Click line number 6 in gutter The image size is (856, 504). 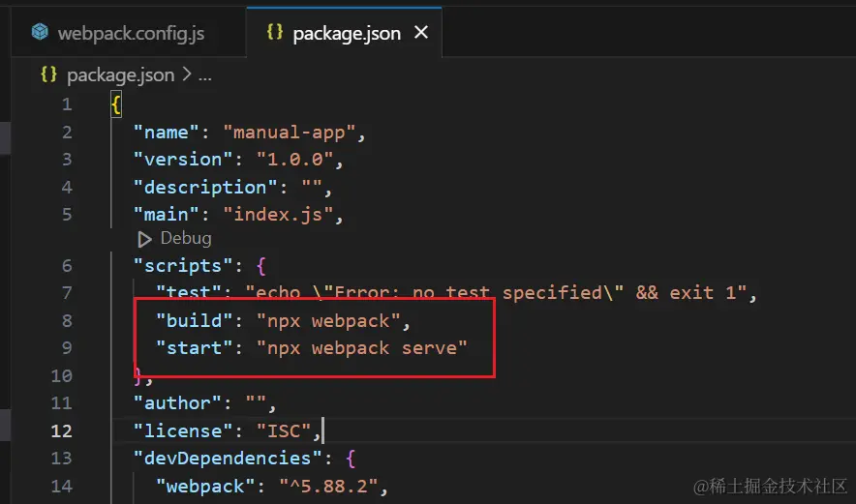tap(67, 266)
